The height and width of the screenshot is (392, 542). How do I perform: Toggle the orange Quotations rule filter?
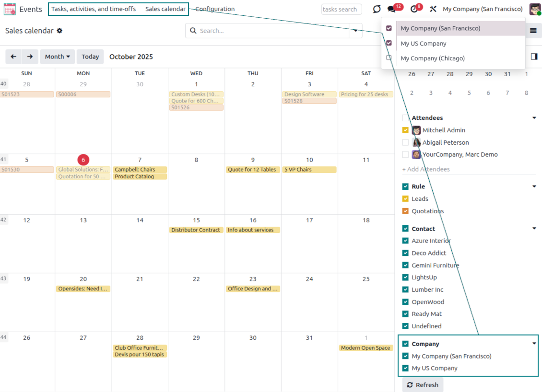(x=405, y=211)
